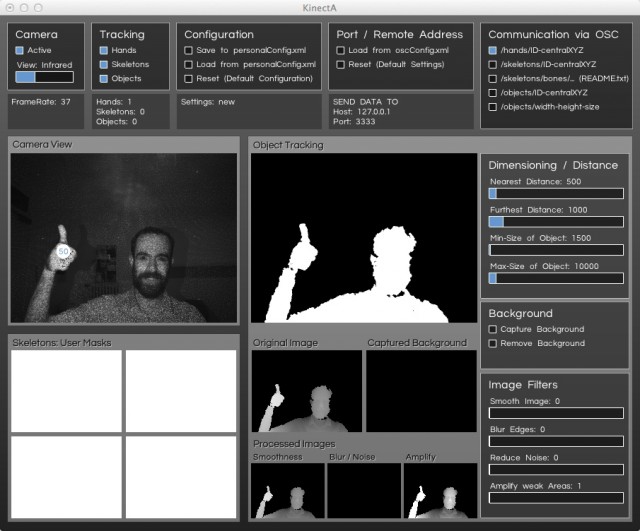Enable /objects/width-height-size OSC output
This screenshot has height=531, width=640.
point(493,106)
